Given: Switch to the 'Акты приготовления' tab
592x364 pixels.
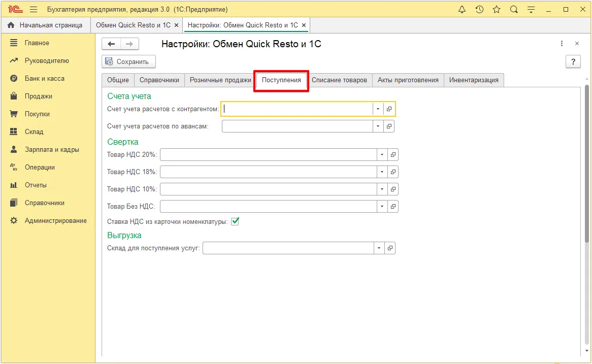Looking at the screenshot, I should click(408, 80).
